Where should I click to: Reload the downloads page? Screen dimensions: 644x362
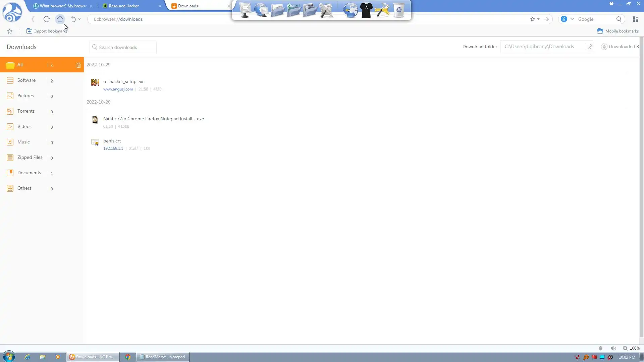(47, 19)
